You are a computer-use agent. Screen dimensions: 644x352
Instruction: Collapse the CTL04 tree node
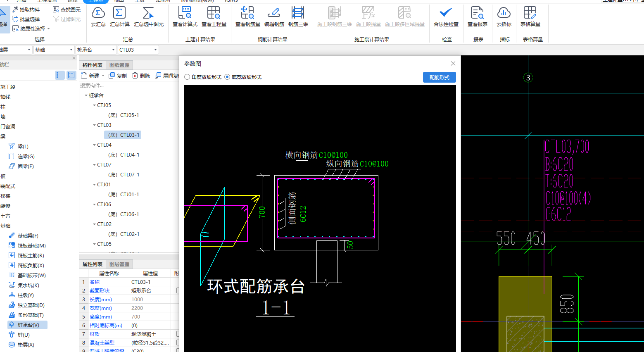[94, 145]
